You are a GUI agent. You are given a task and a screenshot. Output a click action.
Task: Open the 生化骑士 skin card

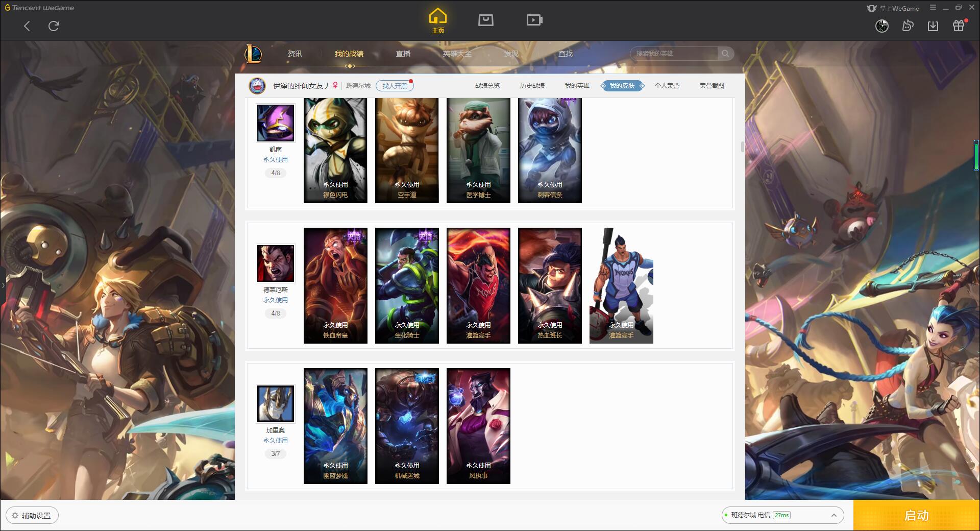coord(407,285)
